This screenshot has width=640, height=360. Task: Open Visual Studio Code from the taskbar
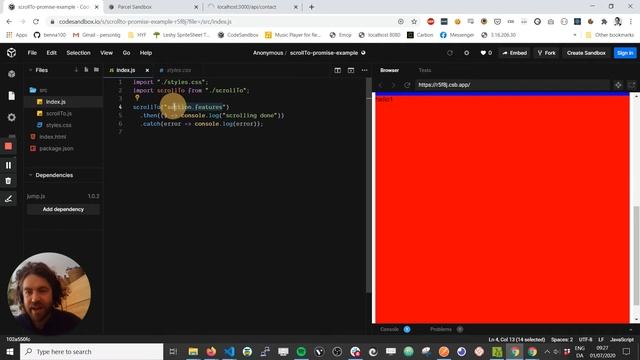pyautogui.click(x=229, y=351)
